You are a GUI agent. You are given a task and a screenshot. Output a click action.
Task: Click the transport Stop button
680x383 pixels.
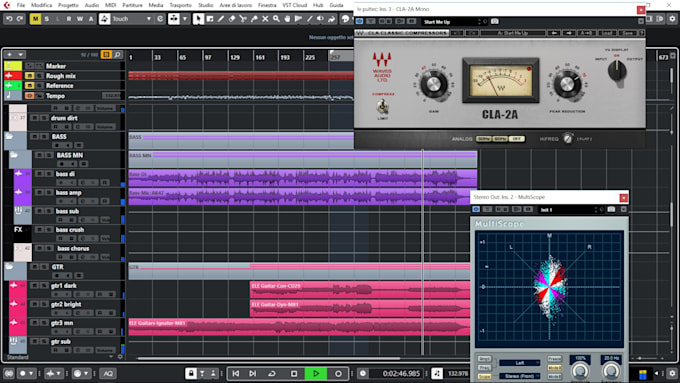pos(294,373)
